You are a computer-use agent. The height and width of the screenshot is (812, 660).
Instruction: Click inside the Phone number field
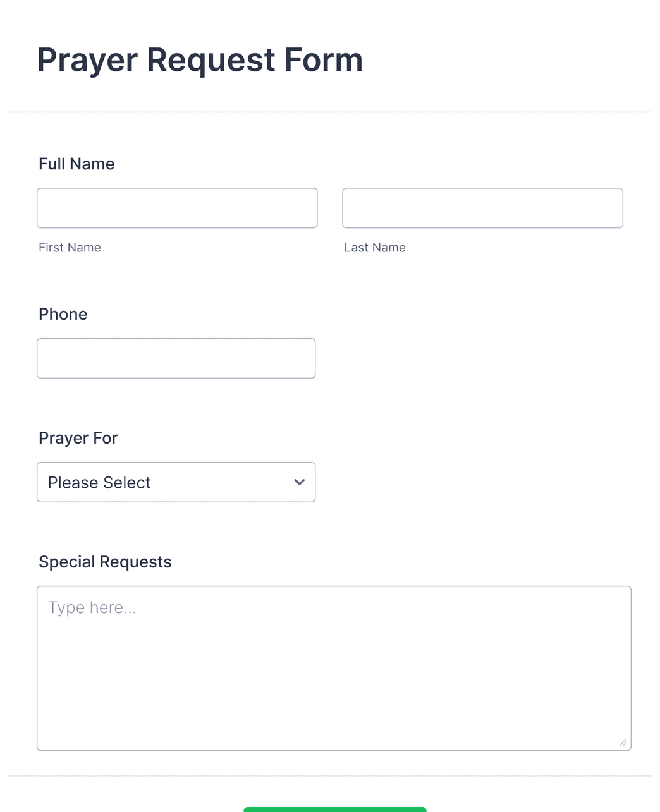(x=176, y=358)
